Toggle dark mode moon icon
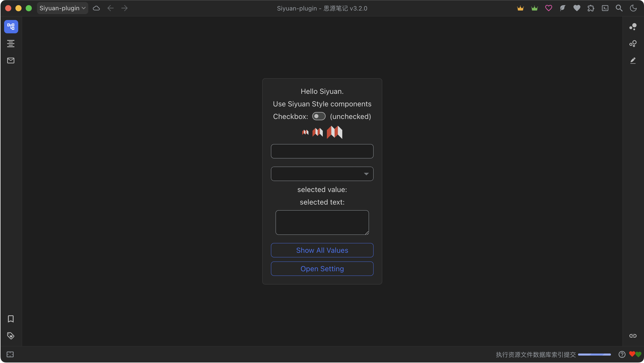 pos(633,8)
